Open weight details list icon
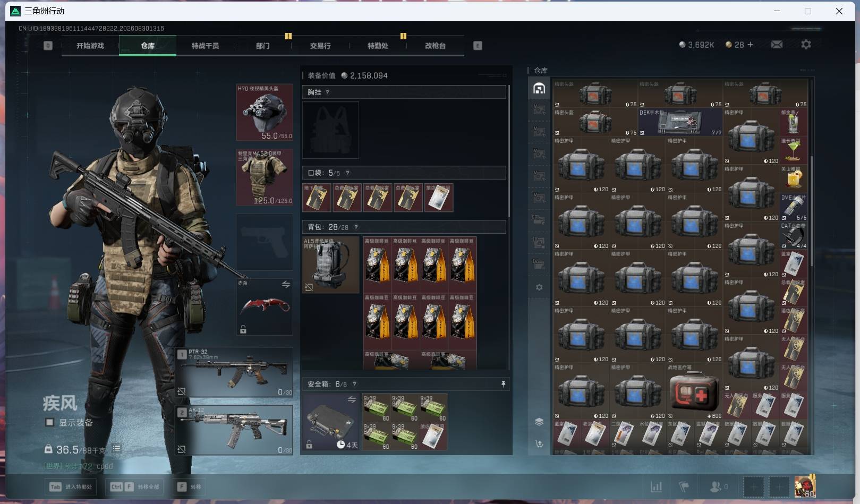This screenshot has width=860, height=504. (116, 449)
